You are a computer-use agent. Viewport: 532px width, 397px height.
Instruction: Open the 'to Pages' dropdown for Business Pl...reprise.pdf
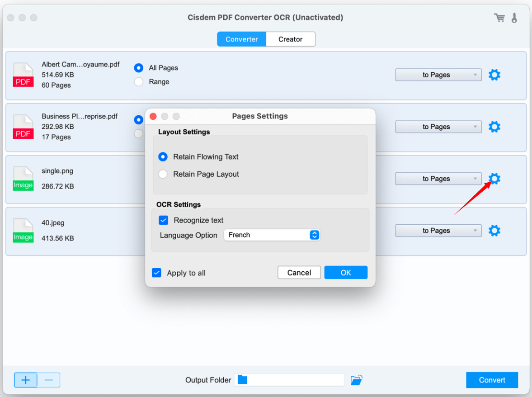438,127
